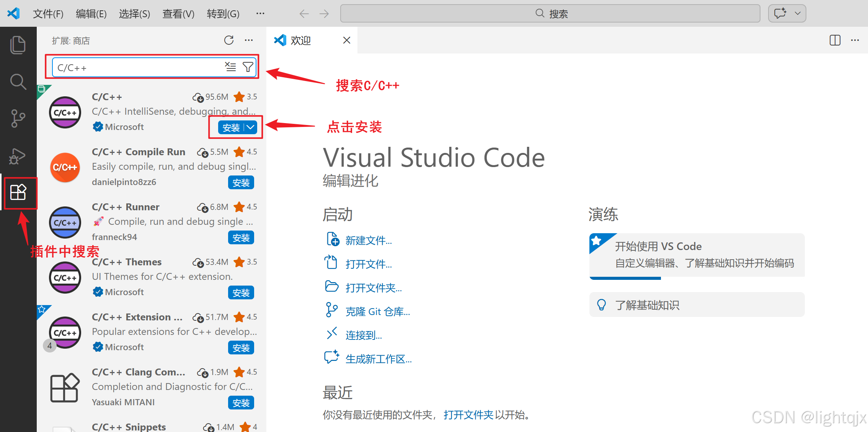This screenshot has height=432, width=868.
Task: Close the 欢迎 tab
Action: 347,40
